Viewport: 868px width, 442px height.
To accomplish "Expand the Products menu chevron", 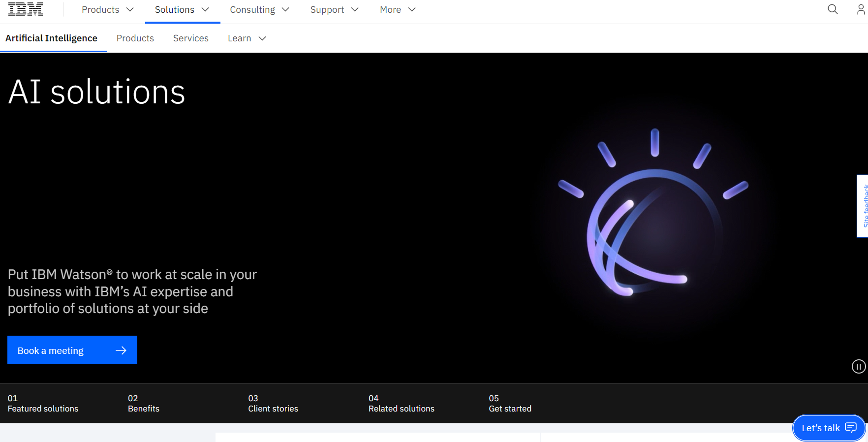I will click(130, 10).
